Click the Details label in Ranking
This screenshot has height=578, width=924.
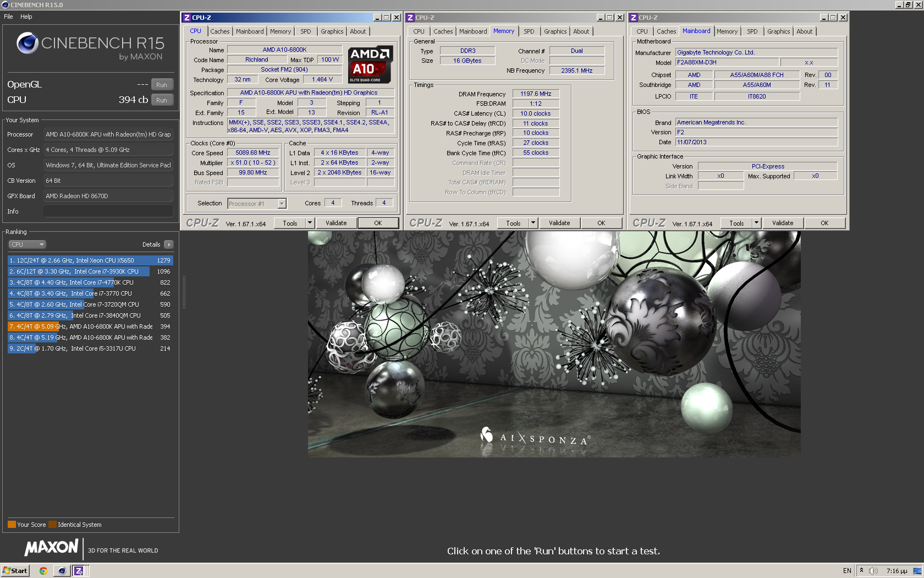click(x=151, y=244)
